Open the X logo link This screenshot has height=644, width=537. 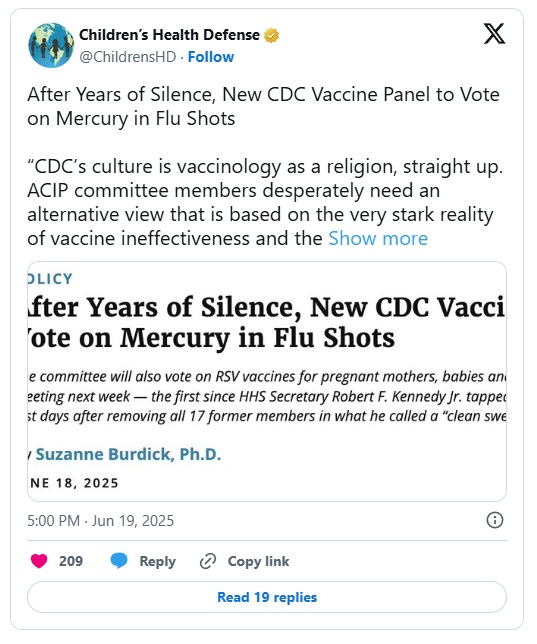pos(494,34)
